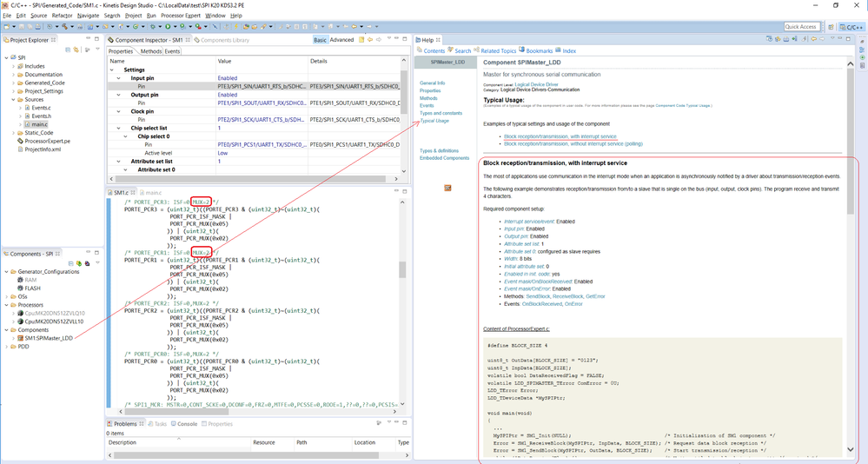This screenshot has height=464, width=868.
Task: Open the Refactor menu
Action: click(x=62, y=16)
